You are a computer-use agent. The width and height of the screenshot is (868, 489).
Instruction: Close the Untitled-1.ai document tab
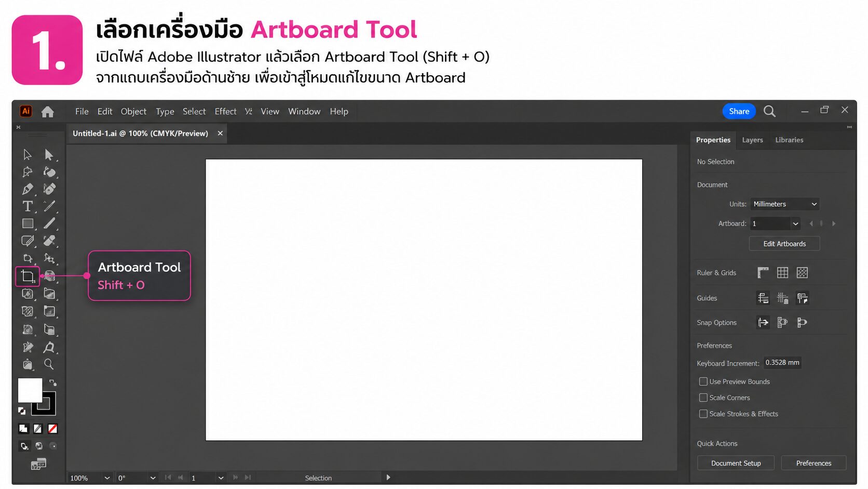pos(220,134)
